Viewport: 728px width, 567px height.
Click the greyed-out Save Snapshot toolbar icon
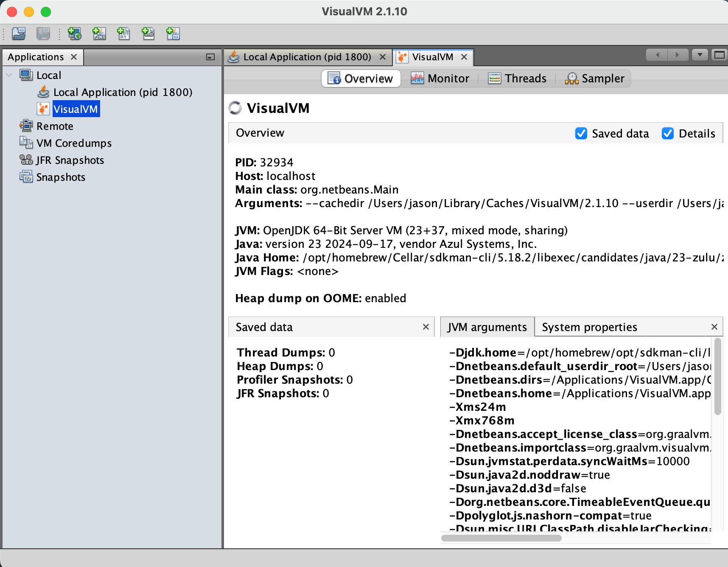click(x=43, y=34)
